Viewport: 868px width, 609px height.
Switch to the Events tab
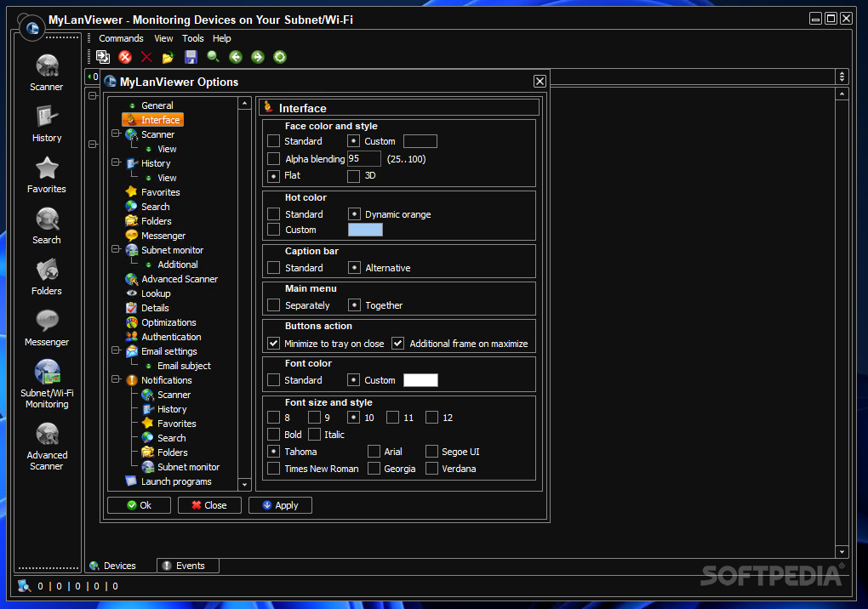[x=188, y=566]
